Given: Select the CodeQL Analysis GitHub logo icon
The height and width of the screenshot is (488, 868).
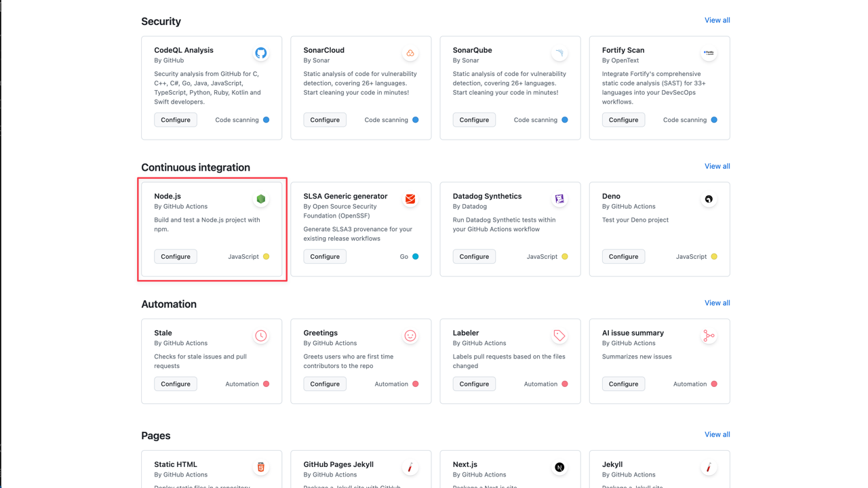Looking at the screenshot, I should click(x=261, y=52).
